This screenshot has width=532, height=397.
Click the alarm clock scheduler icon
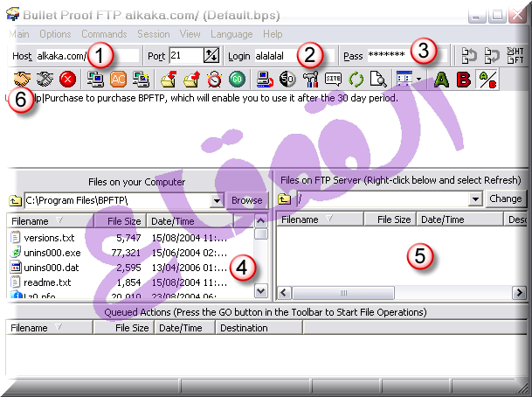(214, 80)
